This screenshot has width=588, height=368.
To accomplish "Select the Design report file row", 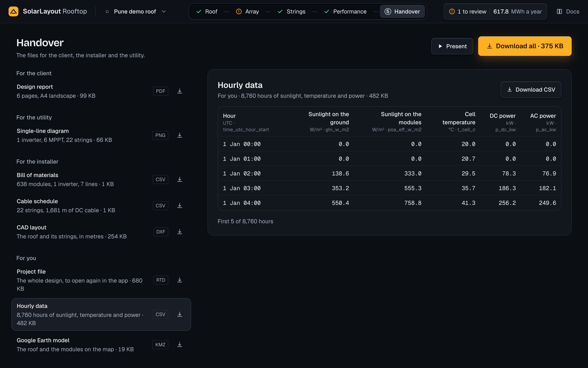I will (101, 91).
